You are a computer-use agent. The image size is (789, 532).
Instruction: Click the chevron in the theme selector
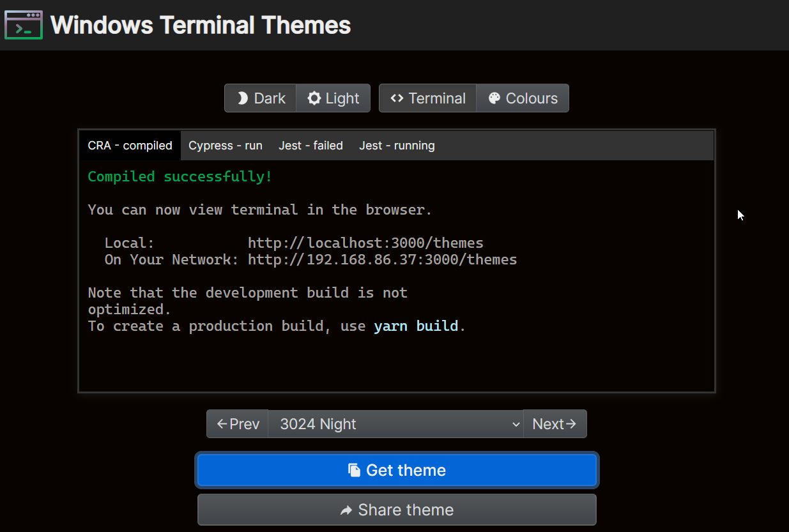516,423
